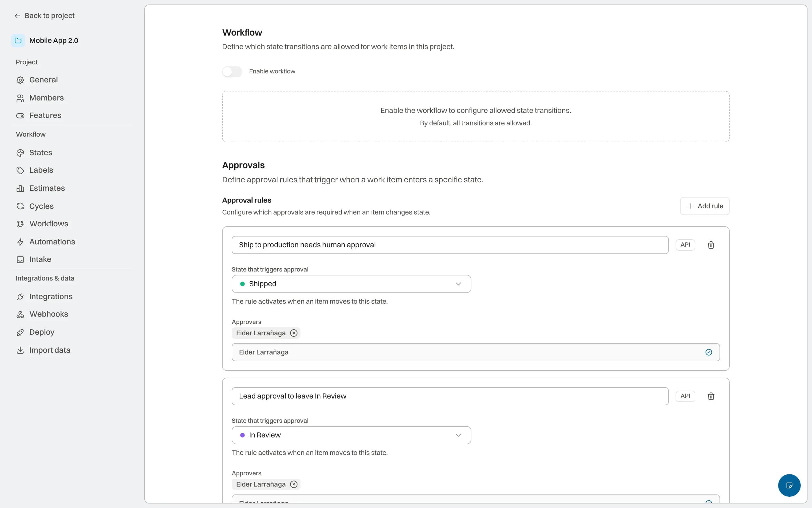
Task: Remove Eider Larrañaga chip from Shipped rule
Action: [294, 333]
